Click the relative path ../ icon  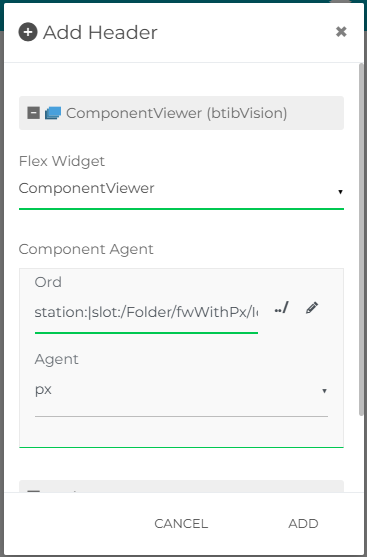pos(281,308)
